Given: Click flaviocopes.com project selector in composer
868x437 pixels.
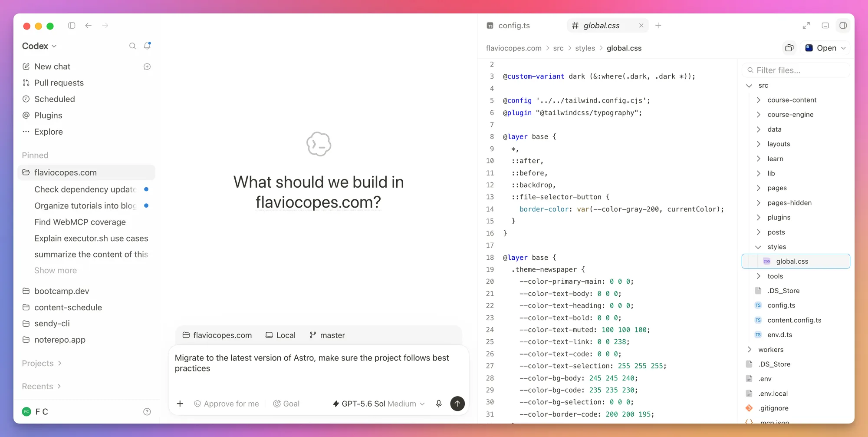Looking at the screenshot, I should tap(217, 335).
